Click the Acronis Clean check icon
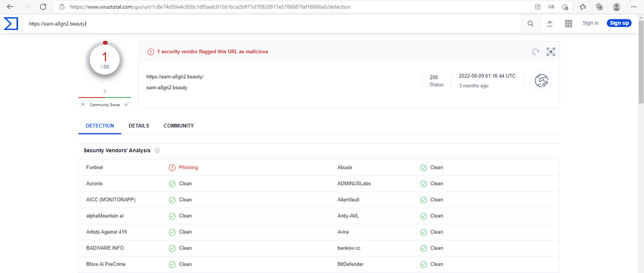The height and width of the screenshot is (273, 644). (172, 183)
